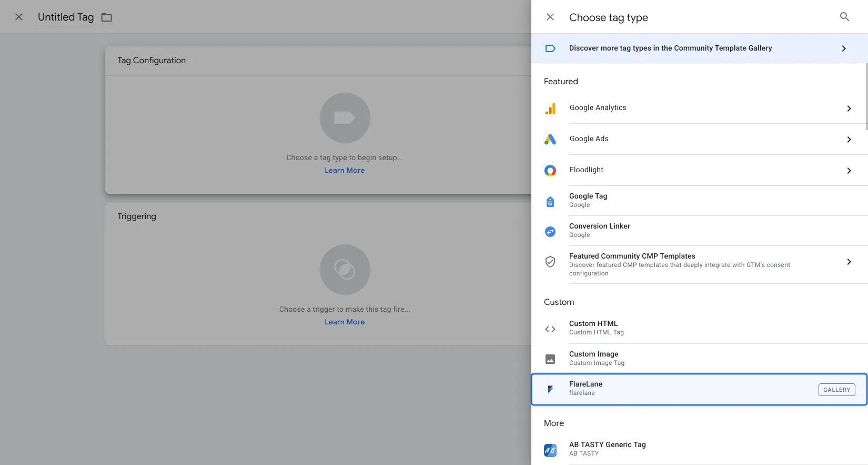Close the Untitled Tag editor

[19, 17]
